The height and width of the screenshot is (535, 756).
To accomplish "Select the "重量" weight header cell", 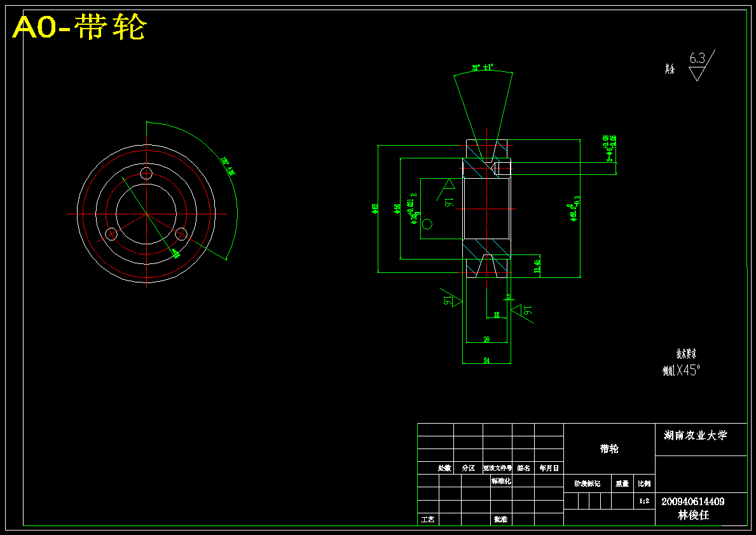I will (x=622, y=483).
